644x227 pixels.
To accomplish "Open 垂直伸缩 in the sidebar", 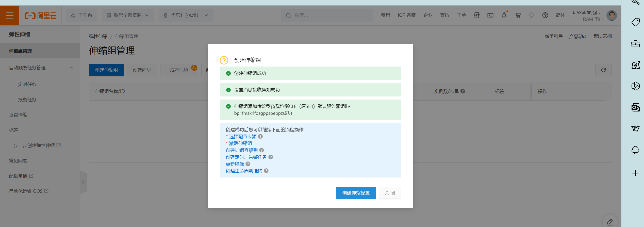I will (x=18, y=115).
